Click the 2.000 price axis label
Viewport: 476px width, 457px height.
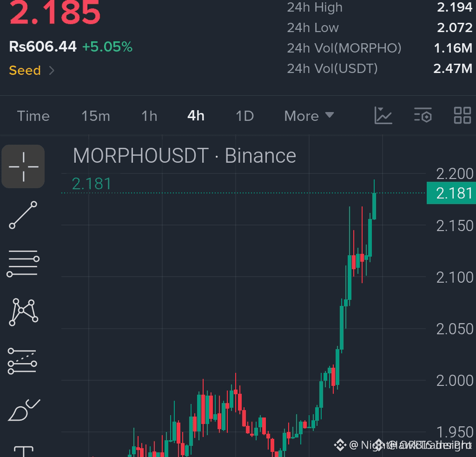455,381
